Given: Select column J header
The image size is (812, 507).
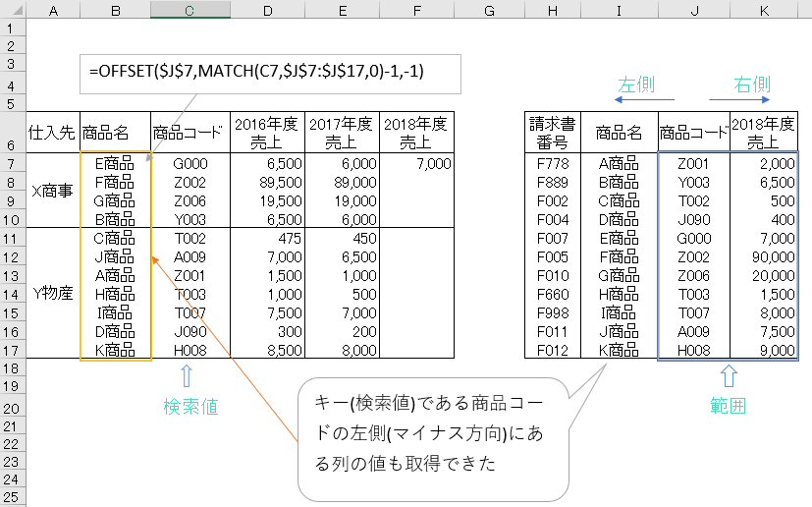Looking at the screenshot, I should tap(694, 9).
